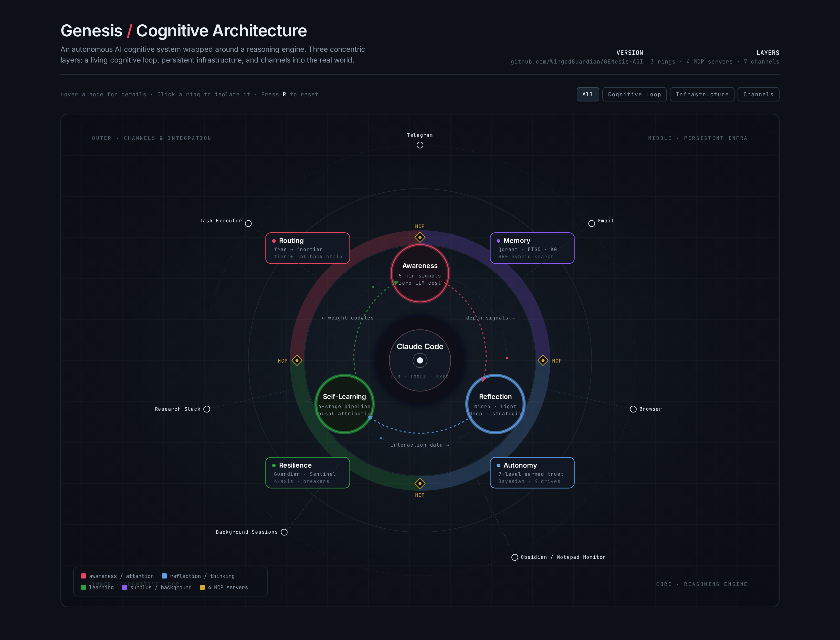
Task: Select the Email channel node circle
Action: [591, 224]
